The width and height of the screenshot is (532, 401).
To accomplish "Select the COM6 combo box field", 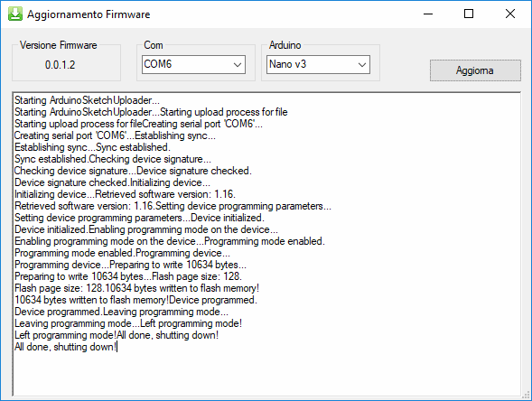I will (193, 64).
